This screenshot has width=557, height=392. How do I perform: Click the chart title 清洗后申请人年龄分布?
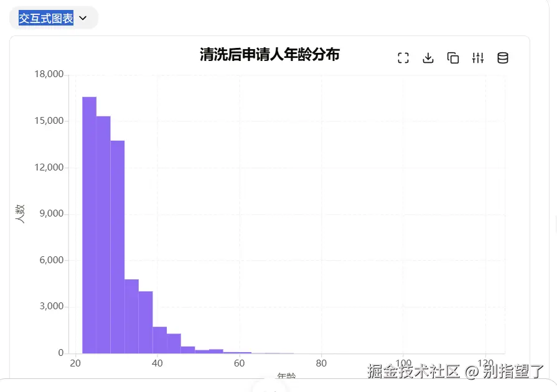pos(269,55)
